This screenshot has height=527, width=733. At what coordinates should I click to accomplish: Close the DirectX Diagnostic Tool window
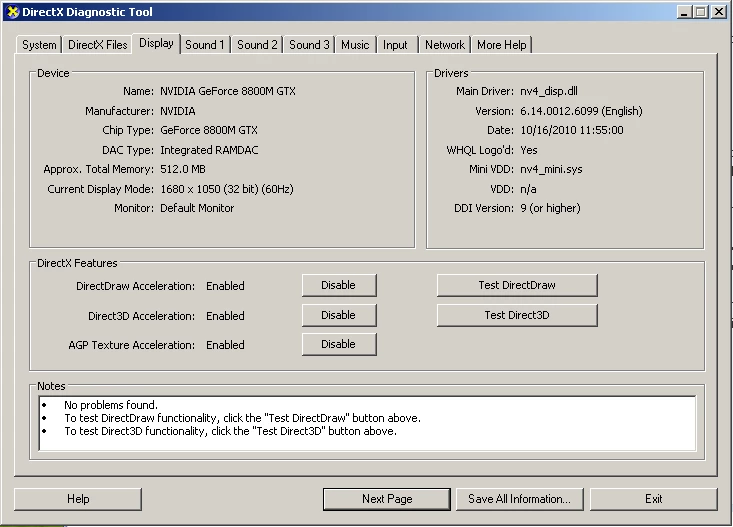[x=719, y=12]
